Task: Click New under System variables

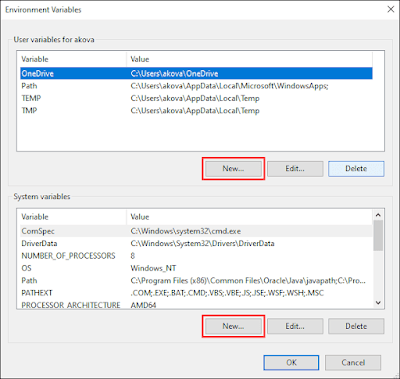Action: click(233, 326)
